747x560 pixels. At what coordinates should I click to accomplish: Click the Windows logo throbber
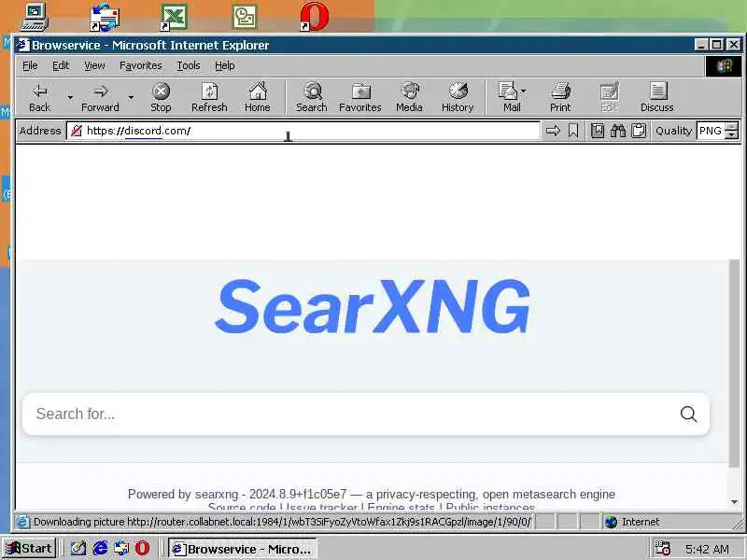coord(724,65)
